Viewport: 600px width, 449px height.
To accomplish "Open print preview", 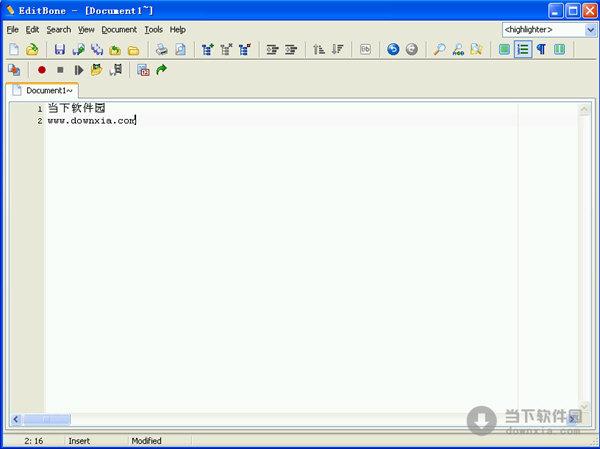I will pos(180,49).
